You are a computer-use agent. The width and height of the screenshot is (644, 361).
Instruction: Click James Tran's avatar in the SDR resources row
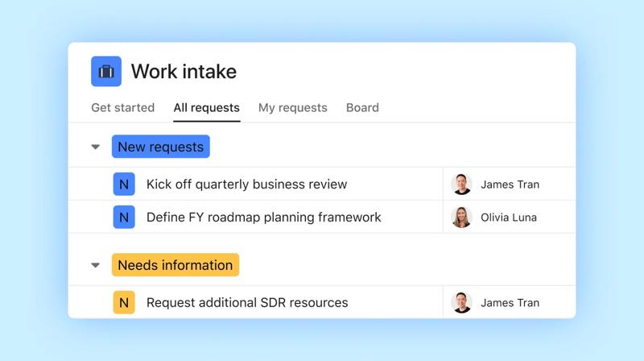(x=462, y=303)
